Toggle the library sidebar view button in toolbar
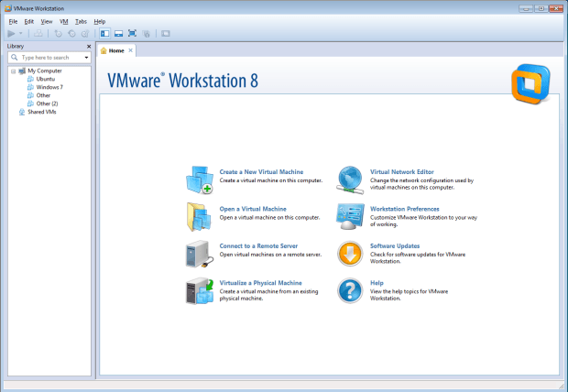Screen dimensions: 568x392 point(104,33)
